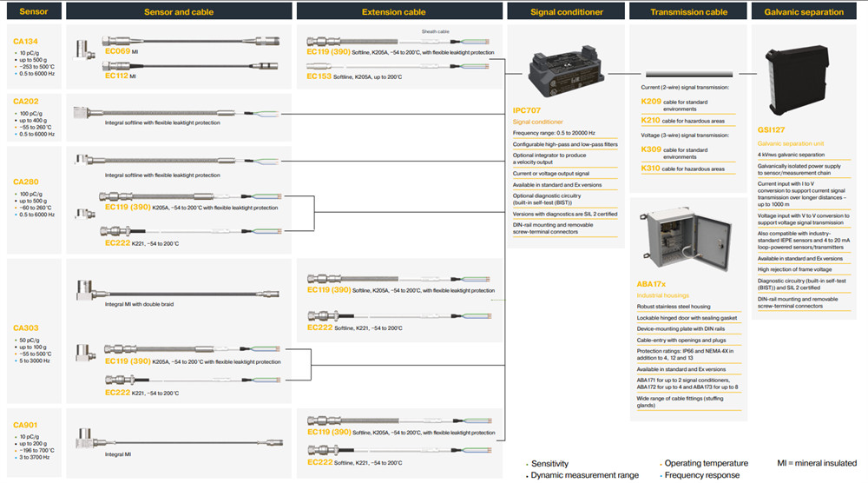Click the GSI127 product name

772,130
